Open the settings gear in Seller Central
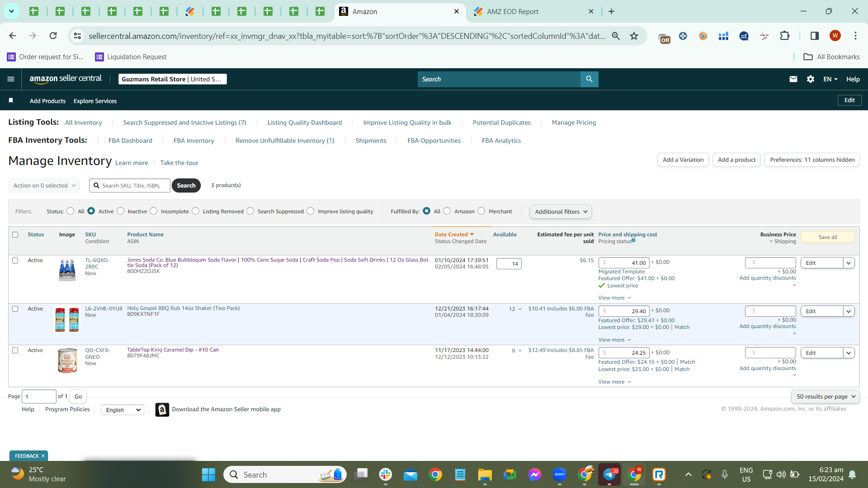 pos(810,79)
